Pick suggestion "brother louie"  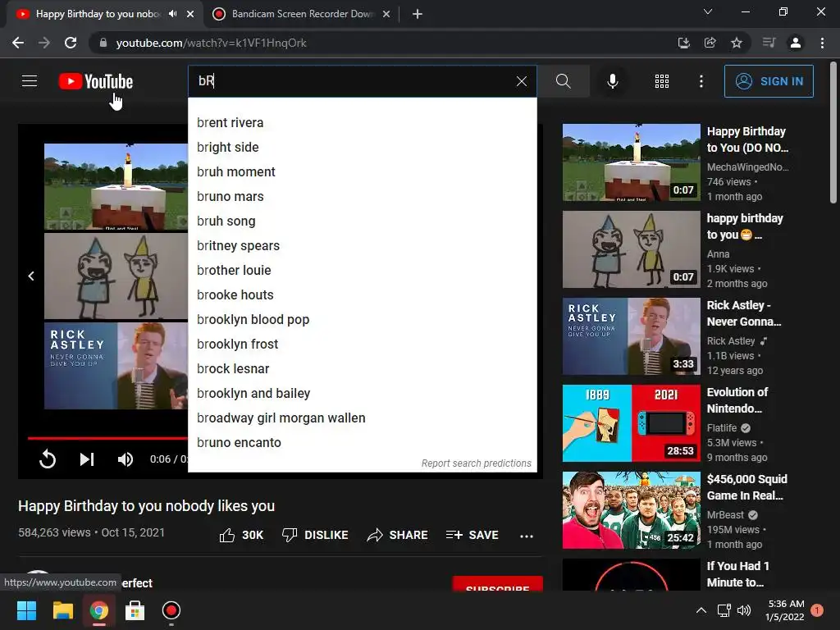point(362,271)
